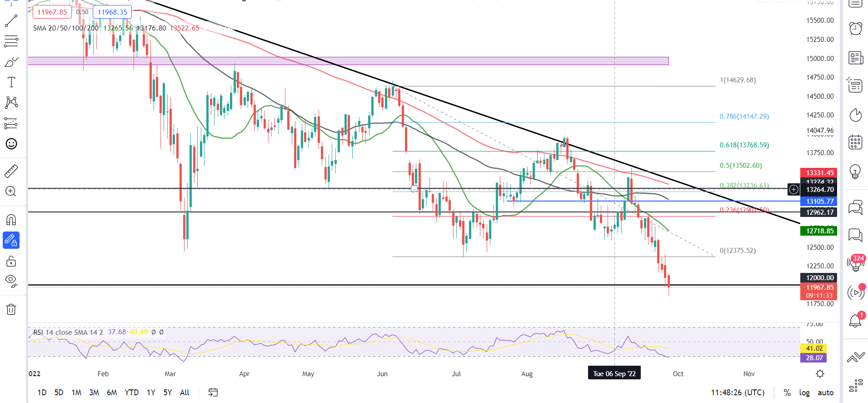Open notifications bell panel

coord(856,320)
